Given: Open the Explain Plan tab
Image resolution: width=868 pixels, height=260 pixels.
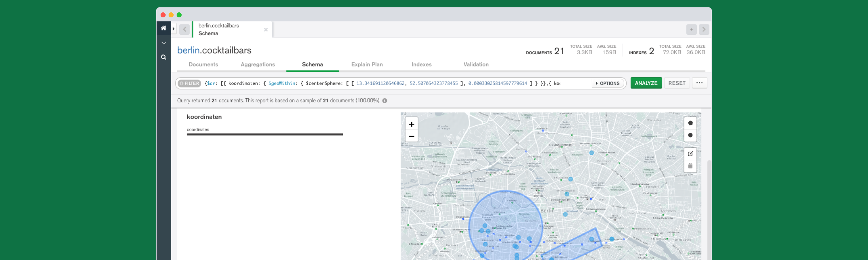Looking at the screenshot, I should coord(367,64).
